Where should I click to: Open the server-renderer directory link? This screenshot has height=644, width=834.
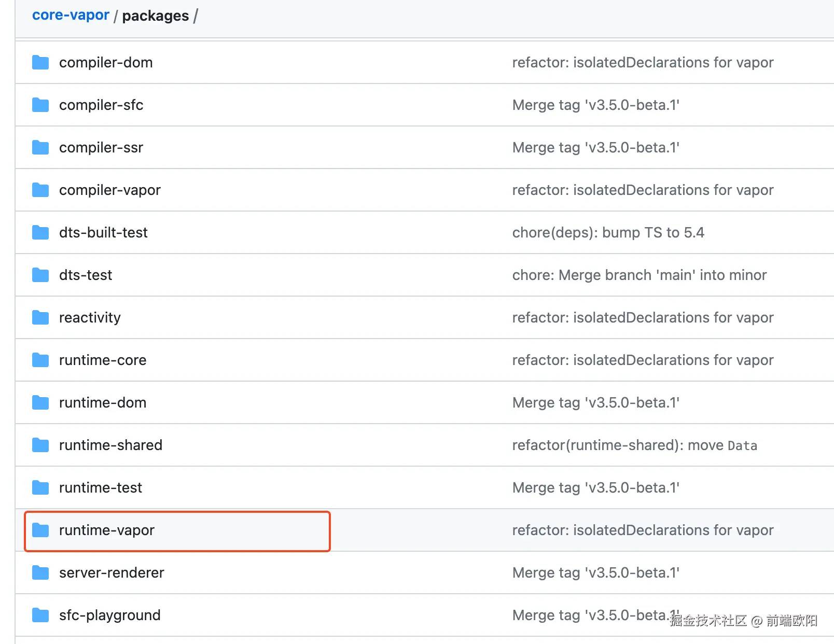click(112, 573)
